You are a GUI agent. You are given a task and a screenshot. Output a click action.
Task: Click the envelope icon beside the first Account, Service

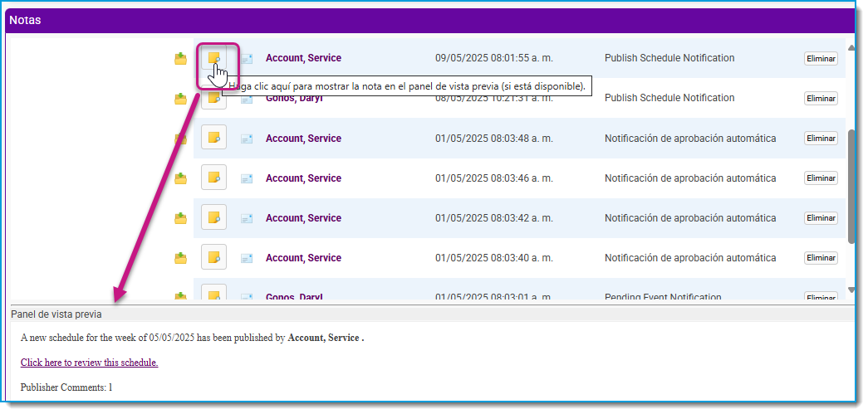point(247,59)
